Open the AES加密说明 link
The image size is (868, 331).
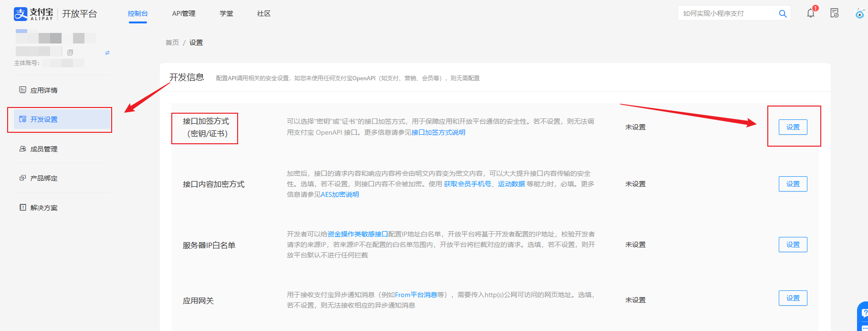pyautogui.click(x=339, y=194)
